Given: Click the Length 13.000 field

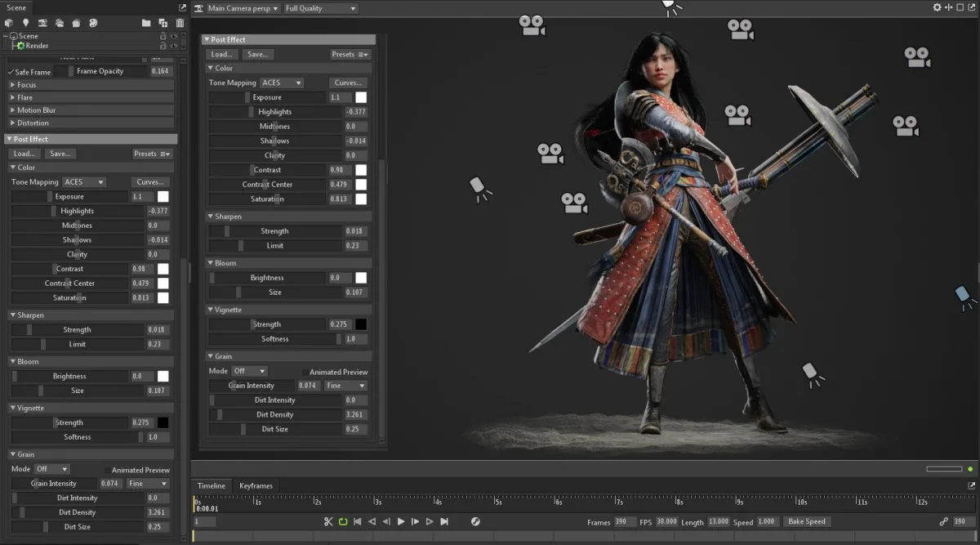Looking at the screenshot, I should 718,521.
